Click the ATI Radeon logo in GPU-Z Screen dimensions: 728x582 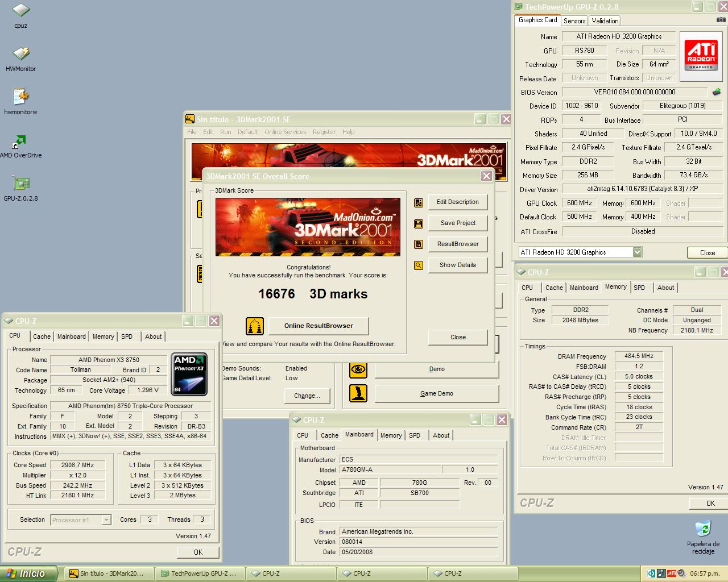pyautogui.click(x=701, y=55)
